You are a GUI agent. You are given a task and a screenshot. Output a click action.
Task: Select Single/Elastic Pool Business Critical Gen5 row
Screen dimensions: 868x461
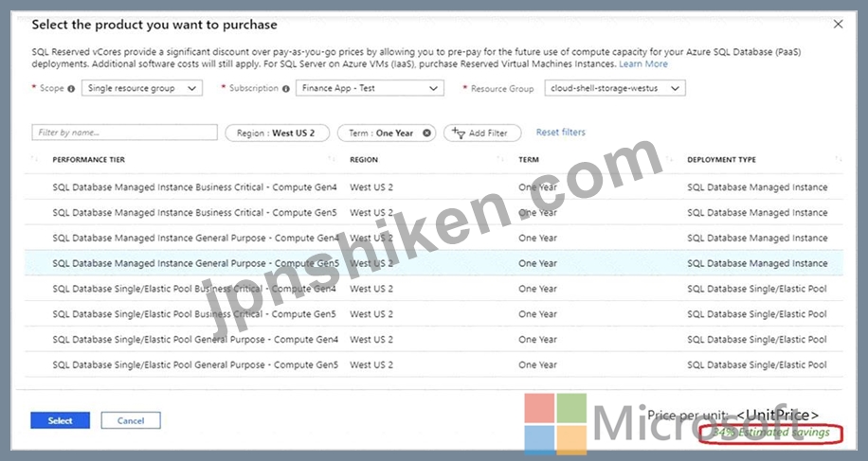tap(434, 314)
